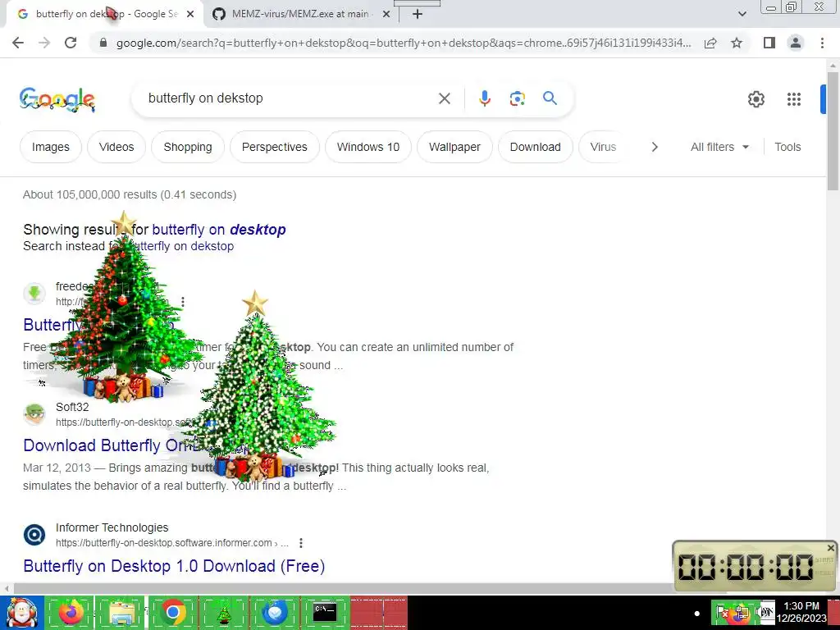Bookmark this page with the star icon
This screenshot has width=840, height=630.
click(x=737, y=43)
